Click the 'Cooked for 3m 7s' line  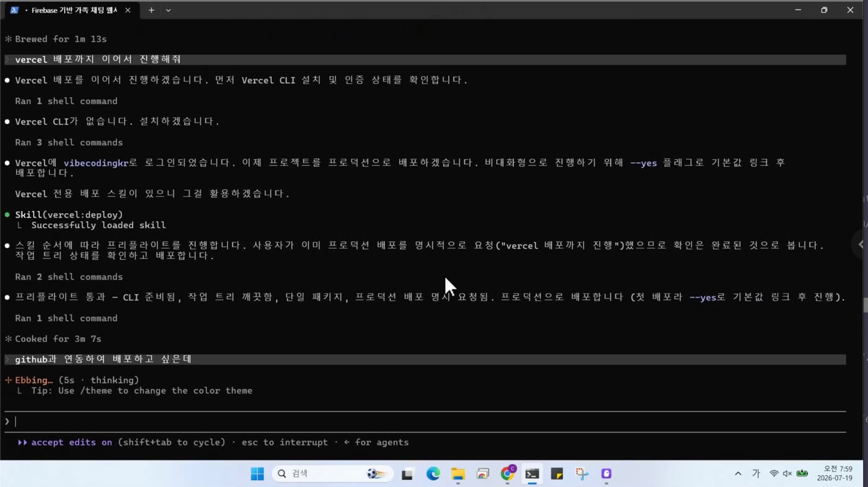tap(53, 339)
